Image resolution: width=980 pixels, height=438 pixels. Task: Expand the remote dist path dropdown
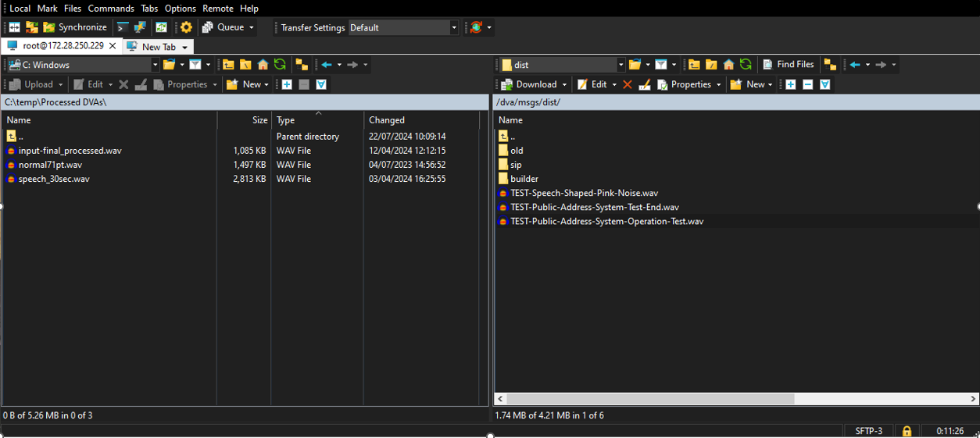pos(621,65)
